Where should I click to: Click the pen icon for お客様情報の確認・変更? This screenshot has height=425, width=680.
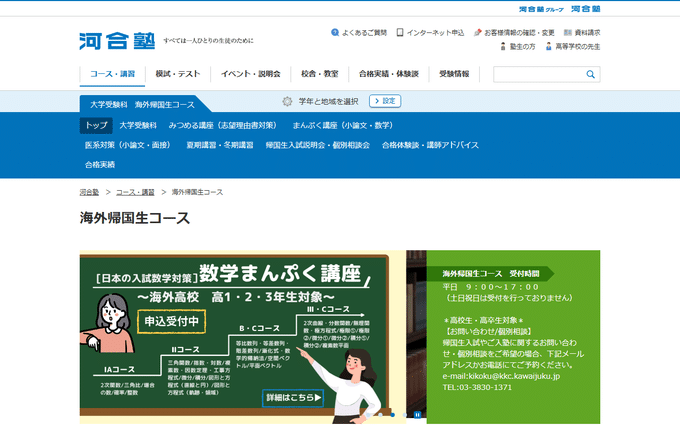tap(477, 33)
